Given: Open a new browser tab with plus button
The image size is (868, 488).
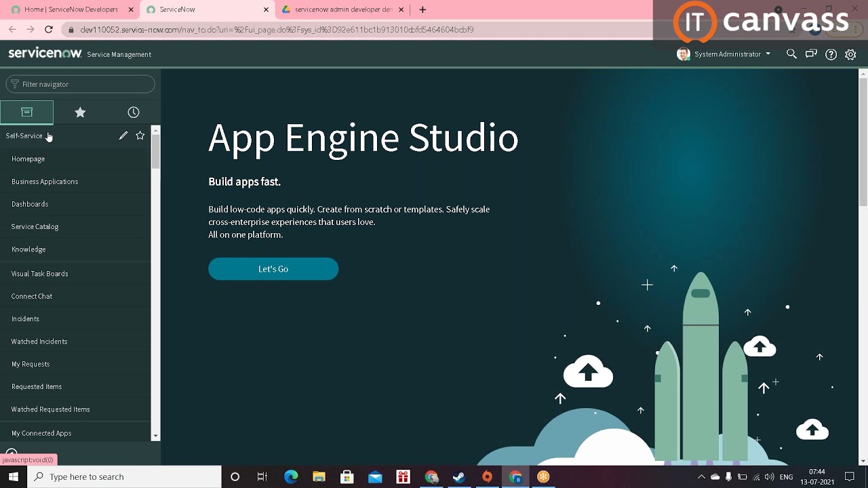Looking at the screenshot, I should point(422,10).
